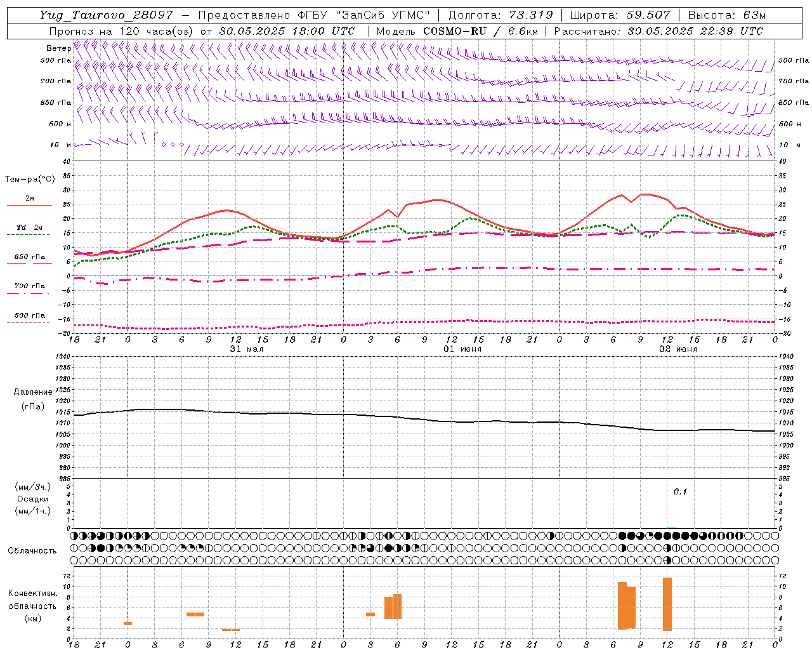Click the Облачность cloud cover label
The width and height of the screenshot is (812, 650).
(32, 550)
